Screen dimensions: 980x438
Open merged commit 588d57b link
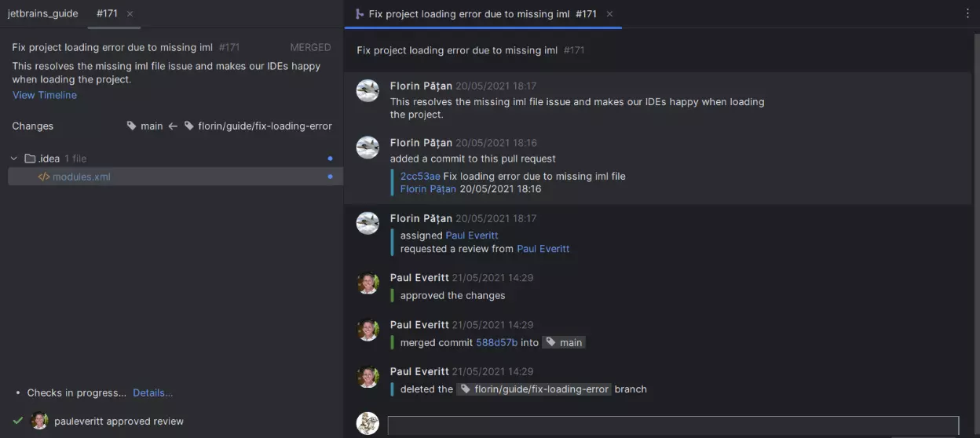496,342
